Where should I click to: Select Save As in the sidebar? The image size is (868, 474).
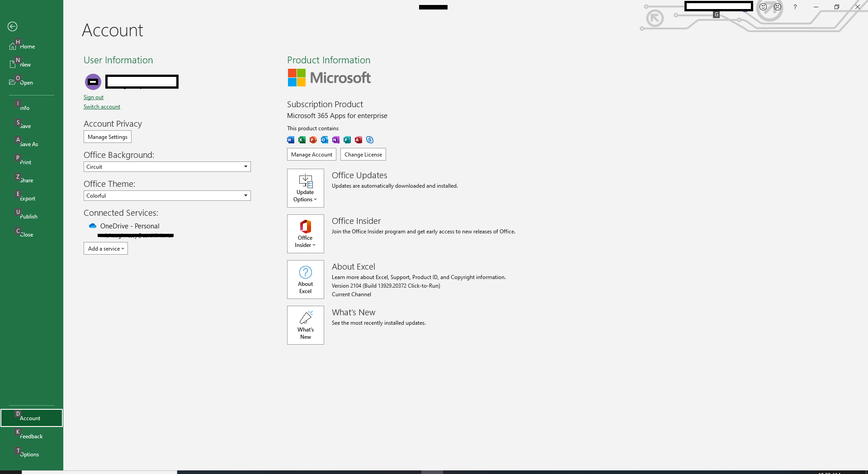(x=32, y=144)
